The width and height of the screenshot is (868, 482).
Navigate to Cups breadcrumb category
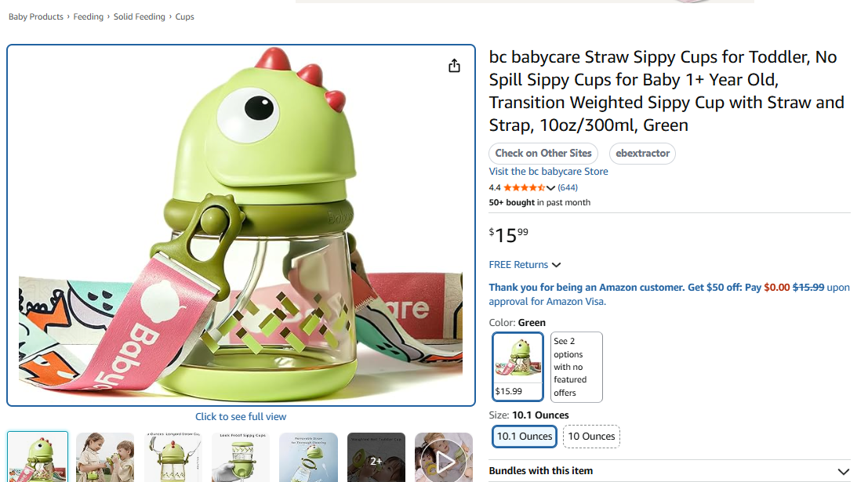(185, 16)
